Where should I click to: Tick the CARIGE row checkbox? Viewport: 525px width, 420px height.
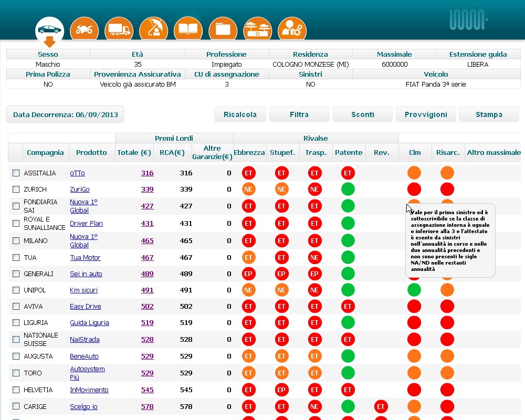click(x=16, y=406)
